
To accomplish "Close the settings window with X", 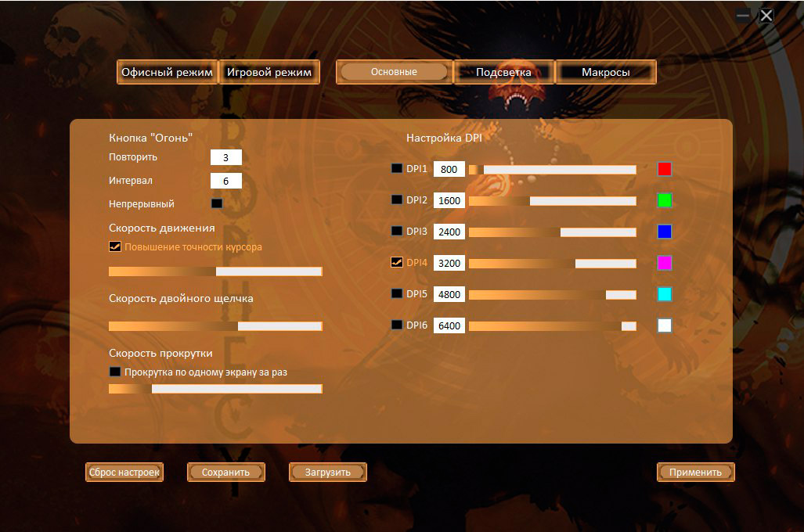I will coord(766,16).
